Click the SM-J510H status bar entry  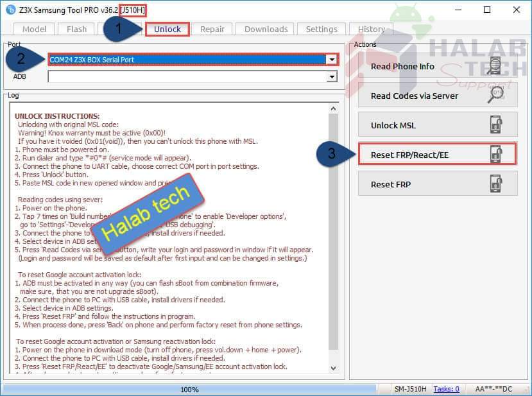tap(410, 389)
